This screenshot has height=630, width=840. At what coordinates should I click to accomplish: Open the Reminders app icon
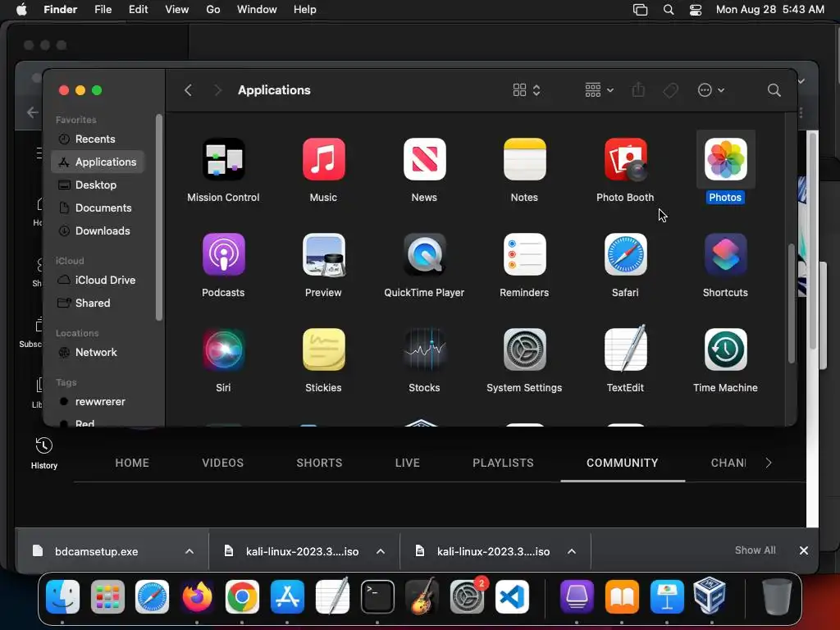(x=524, y=254)
